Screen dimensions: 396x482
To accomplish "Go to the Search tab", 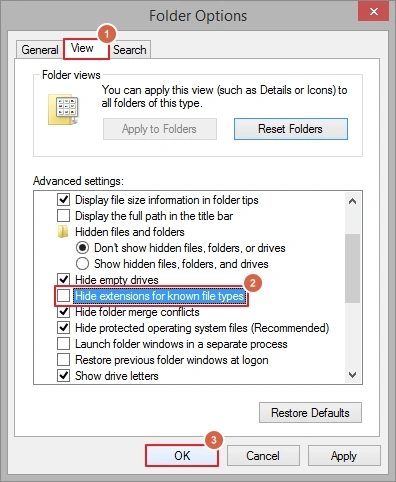I will click(x=130, y=50).
